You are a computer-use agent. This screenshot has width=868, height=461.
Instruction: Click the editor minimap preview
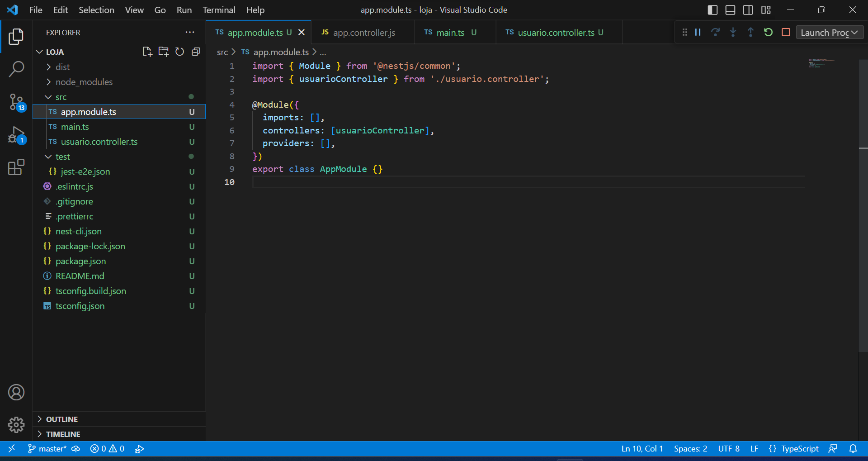tap(821, 63)
